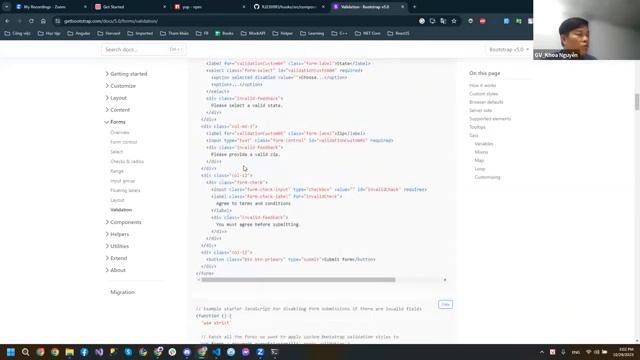
Task: Open Visual Studio Code from the taskbar
Action: click(x=216, y=352)
